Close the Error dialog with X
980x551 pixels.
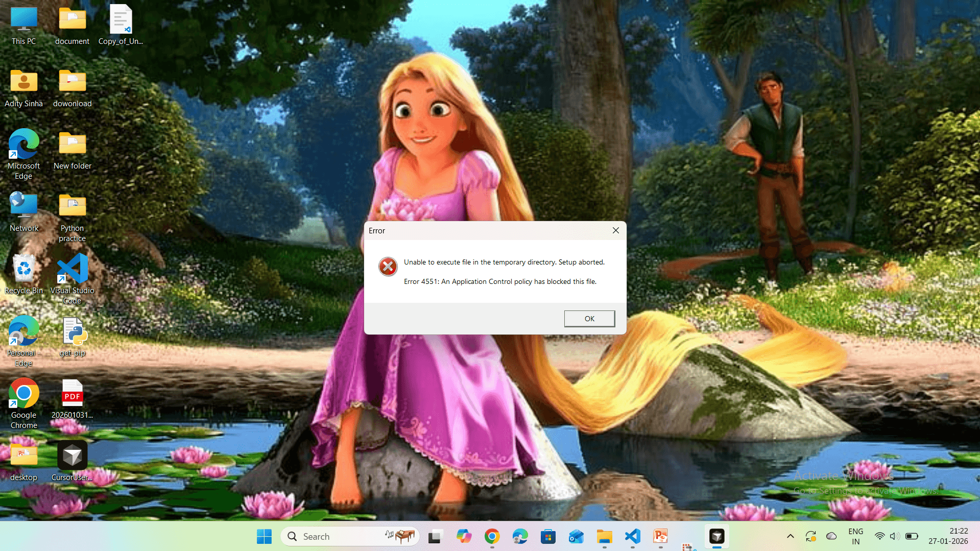point(615,230)
